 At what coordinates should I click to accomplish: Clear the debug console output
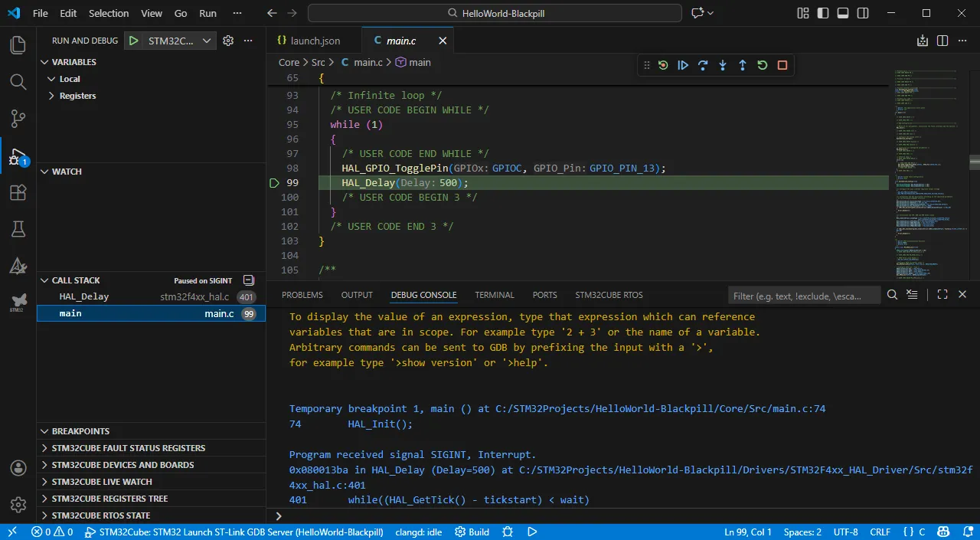coord(912,295)
